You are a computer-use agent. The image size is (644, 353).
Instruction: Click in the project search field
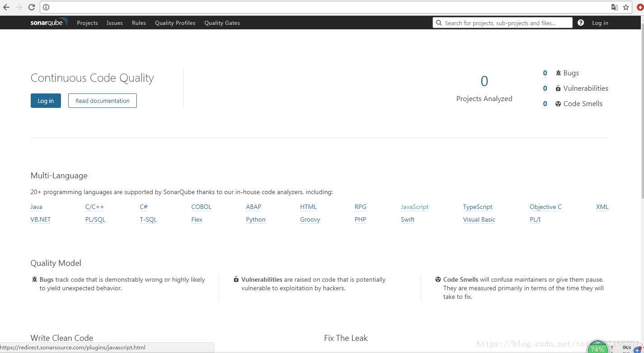[x=503, y=23]
